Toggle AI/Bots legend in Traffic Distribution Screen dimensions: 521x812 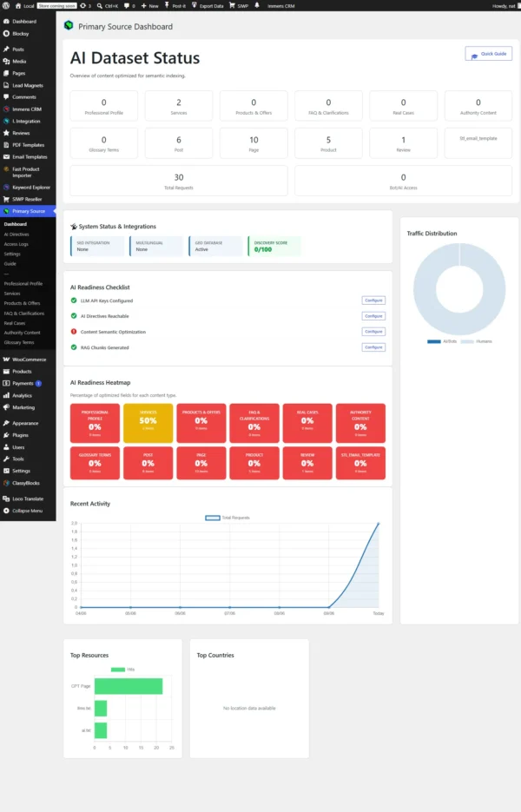pos(442,341)
